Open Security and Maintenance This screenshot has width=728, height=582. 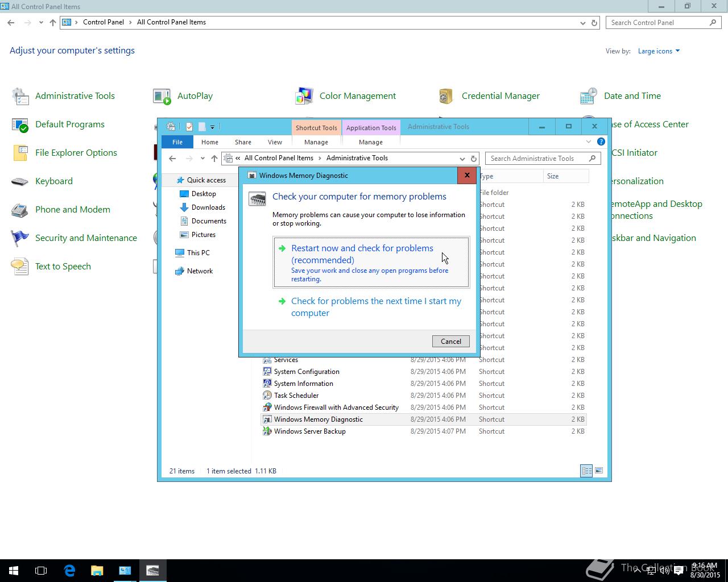coord(75,238)
